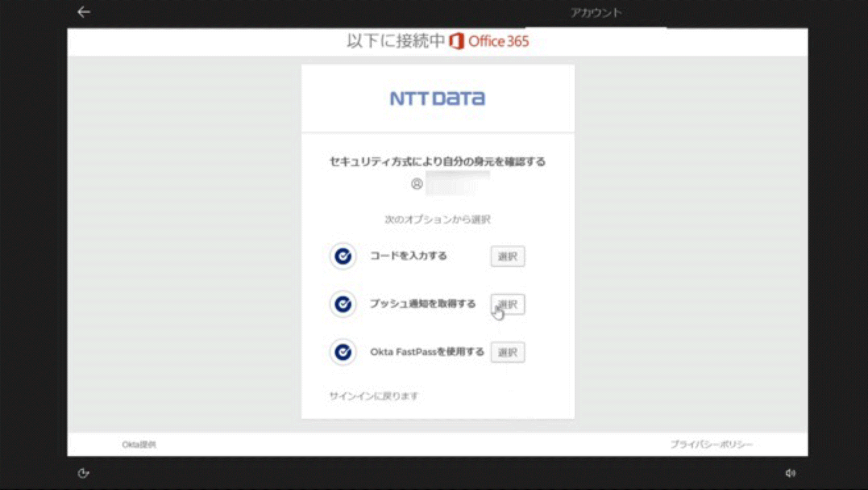Screen dimensions: 868x490
Task: Click the volume speaker icon
Action: [x=790, y=473]
